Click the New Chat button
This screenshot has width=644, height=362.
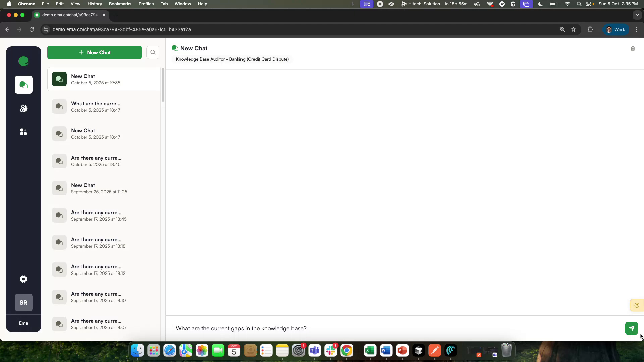[94, 52]
